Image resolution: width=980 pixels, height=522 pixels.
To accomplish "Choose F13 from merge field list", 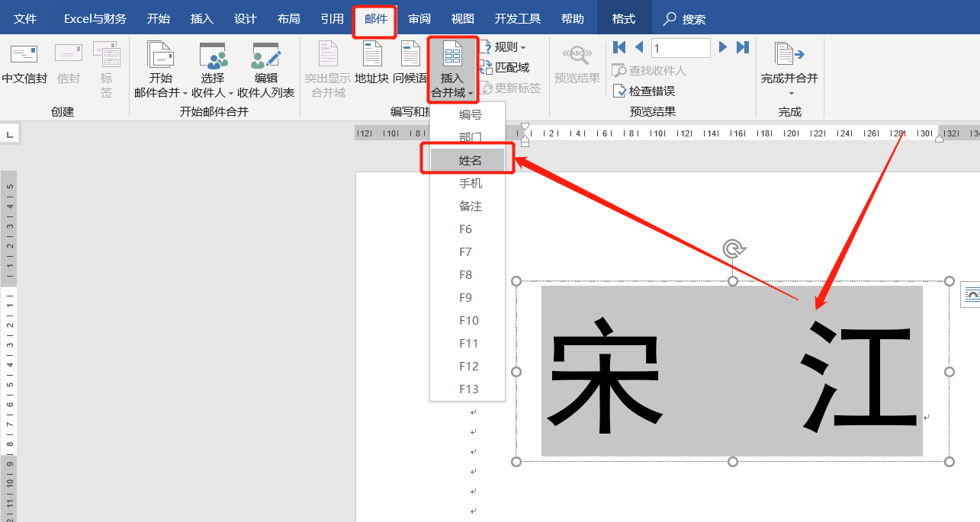I will click(468, 389).
